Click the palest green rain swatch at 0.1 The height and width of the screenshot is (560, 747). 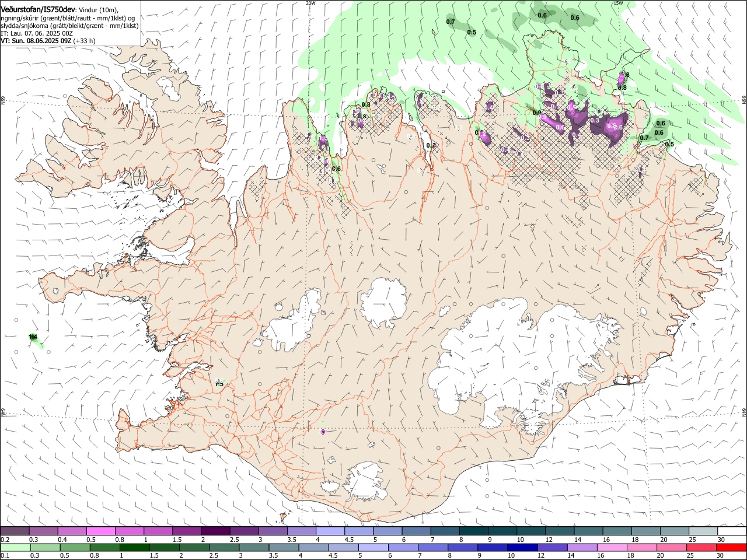(15, 547)
